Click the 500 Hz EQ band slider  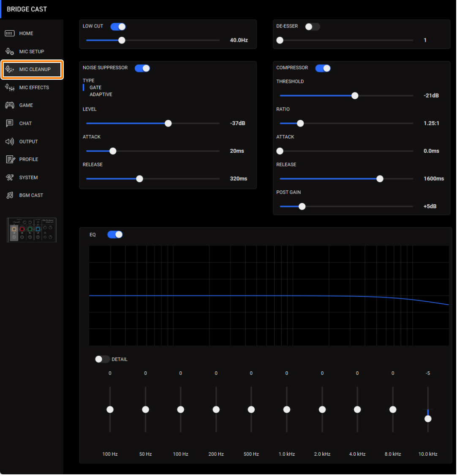(x=252, y=410)
